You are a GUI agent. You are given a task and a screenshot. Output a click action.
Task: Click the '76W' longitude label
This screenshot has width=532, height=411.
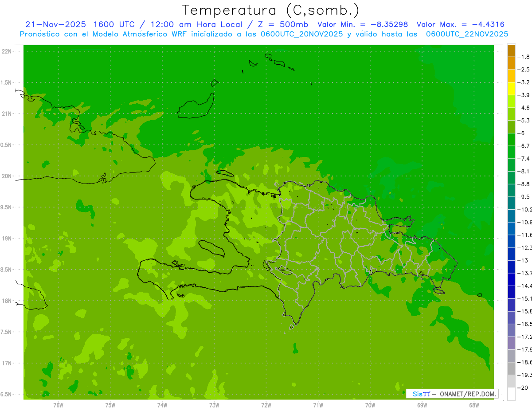(58, 405)
